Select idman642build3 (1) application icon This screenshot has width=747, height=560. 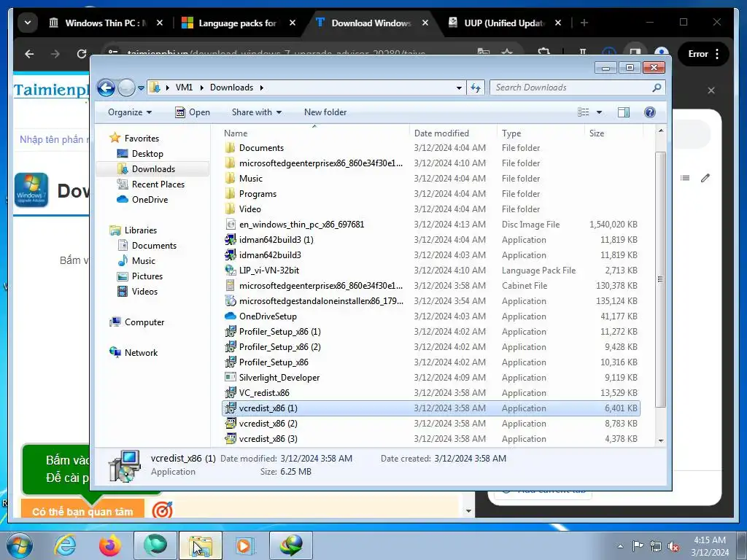point(230,239)
